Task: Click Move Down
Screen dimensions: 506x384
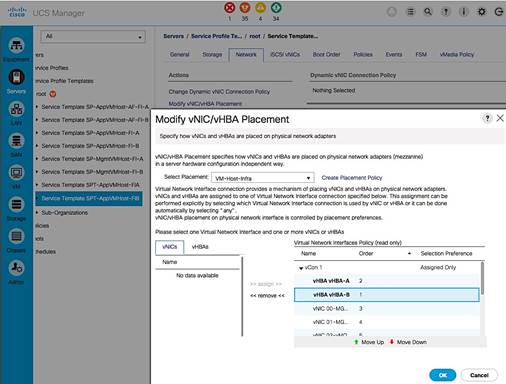Action: tap(408, 342)
